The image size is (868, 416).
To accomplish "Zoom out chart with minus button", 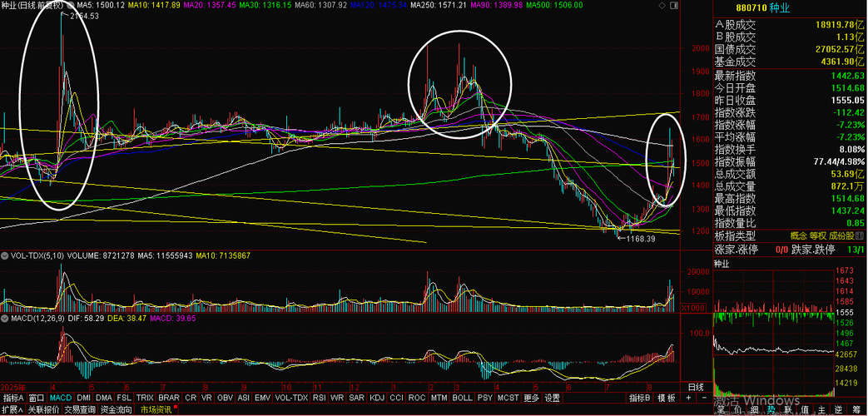I will click(x=703, y=398).
